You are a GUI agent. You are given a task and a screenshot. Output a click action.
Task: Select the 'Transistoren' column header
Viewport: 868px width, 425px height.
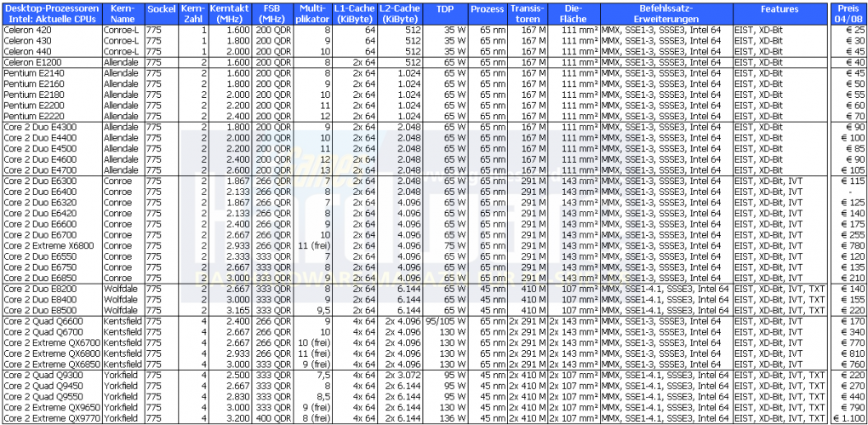(528, 14)
